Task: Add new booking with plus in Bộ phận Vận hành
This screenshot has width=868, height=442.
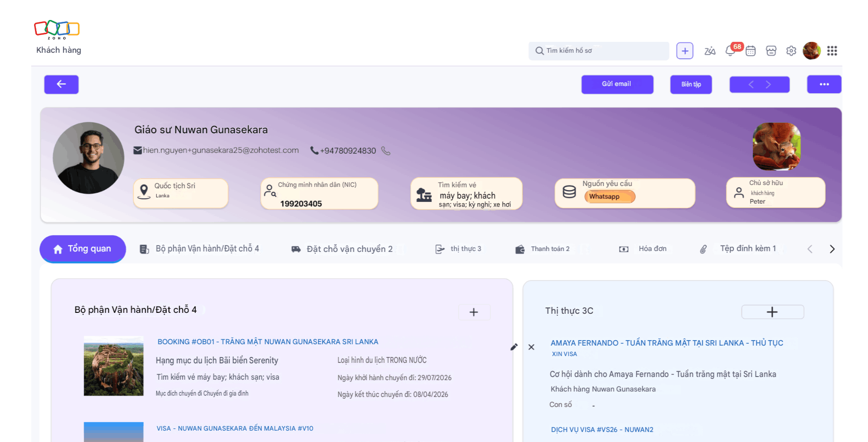Action: point(474,312)
